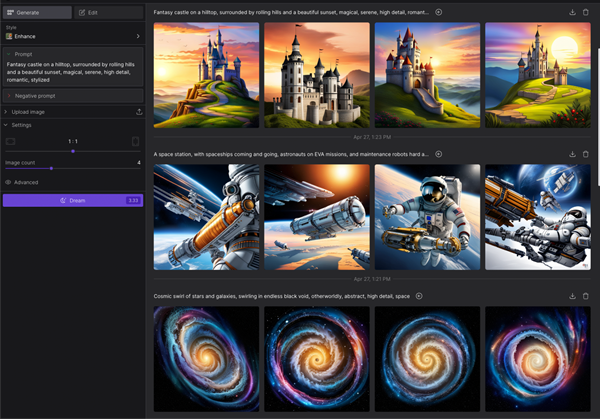The height and width of the screenshot is (419, 600).
Task: Delete the cosmic swirl image set
Action: (586, 296)
